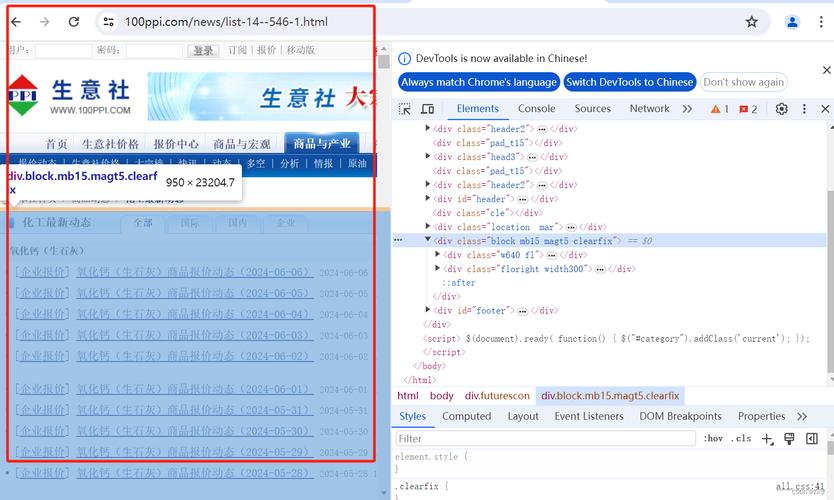Select the Computed pane tab
The width and height of the screenshot is (834, 500).
pyautogui.click(x=466, y=416)
